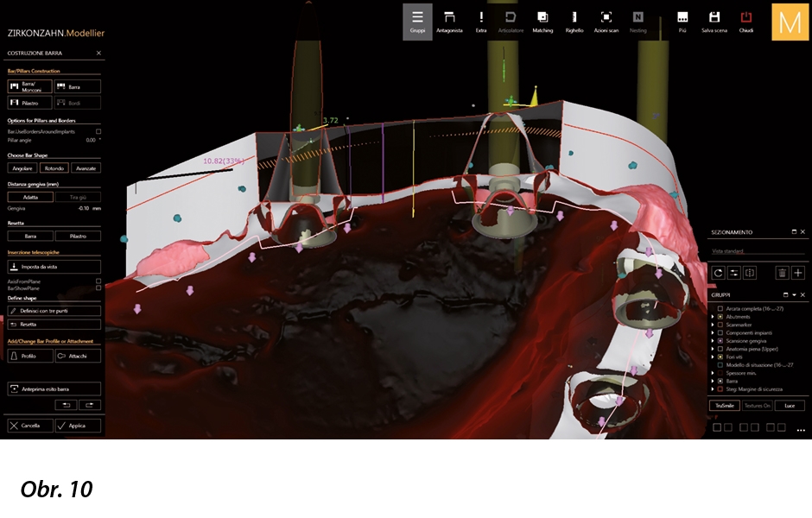
Task: Check the AxisFromPlane option
Action: (98, 281)
